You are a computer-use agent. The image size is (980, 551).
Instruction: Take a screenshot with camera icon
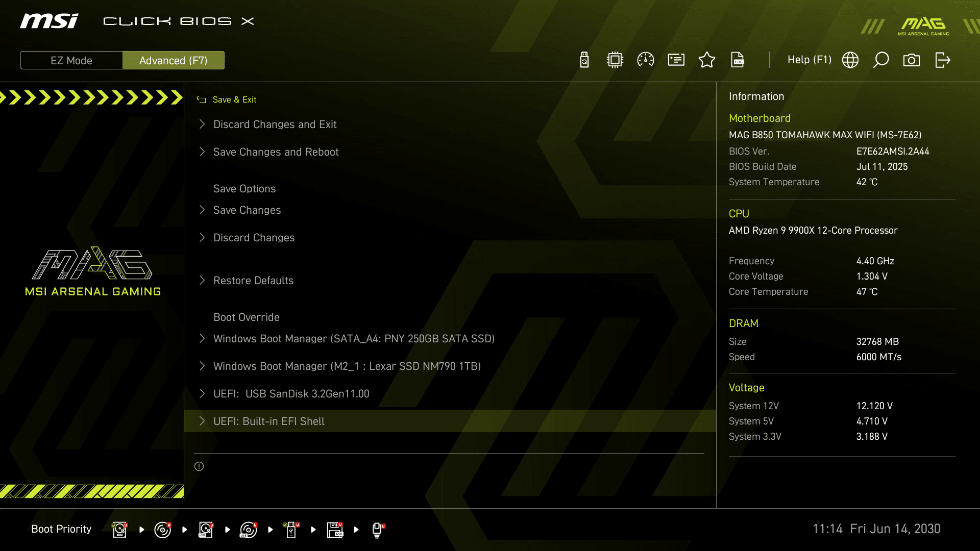coord(912,60)
